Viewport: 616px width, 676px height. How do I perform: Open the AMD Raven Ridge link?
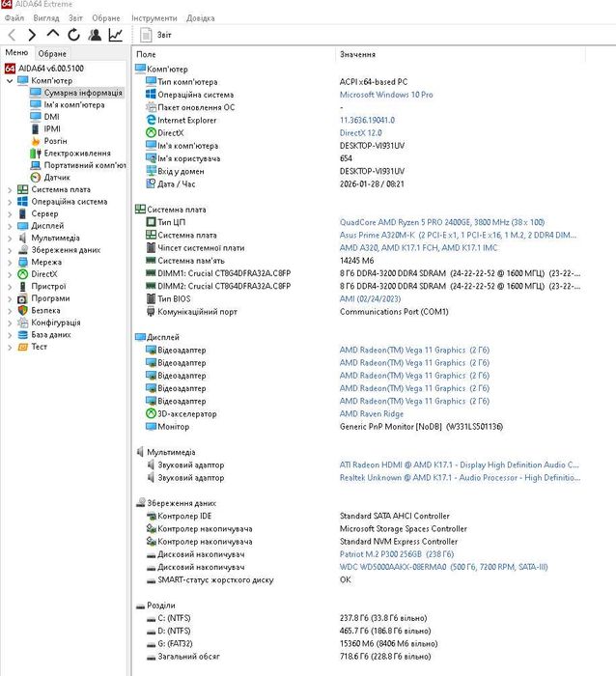pos(372,414)
